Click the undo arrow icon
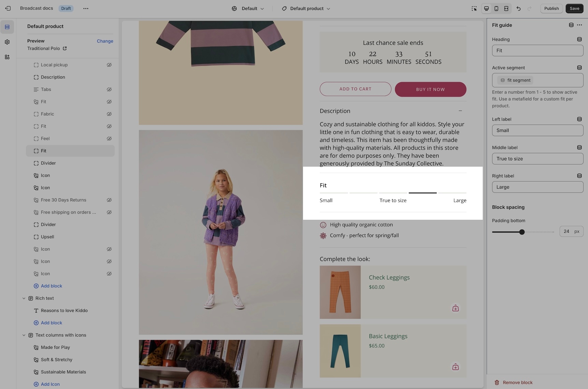The width and height of the screenshot is (588, 389). (518, 9)
